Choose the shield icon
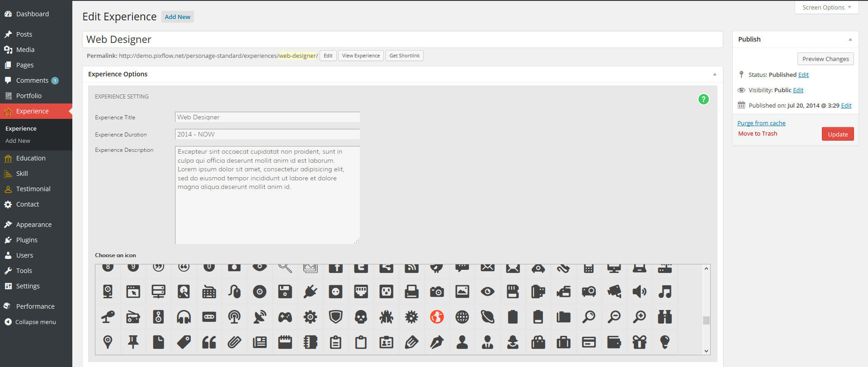The image size is (868, 367). (x=335, y=317)
